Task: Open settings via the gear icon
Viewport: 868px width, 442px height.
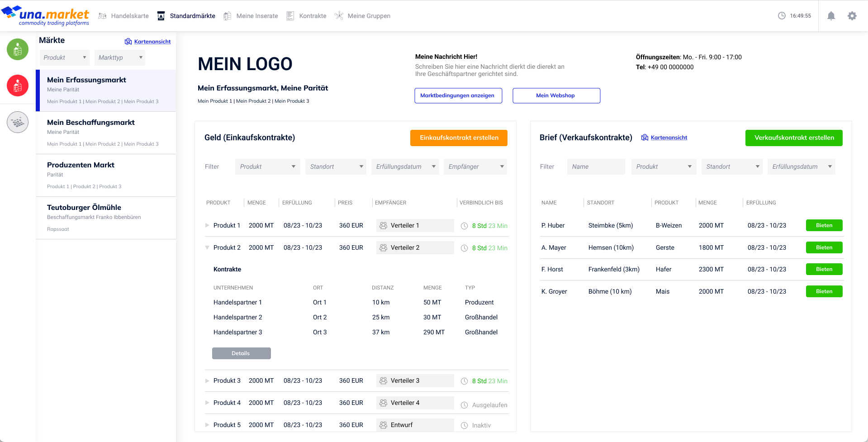Action: (852, 16)
